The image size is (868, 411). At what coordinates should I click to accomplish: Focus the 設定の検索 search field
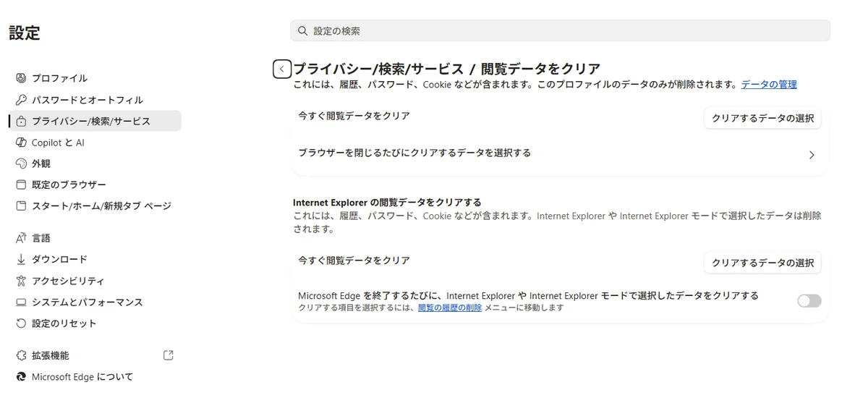[x=560, y=31]
